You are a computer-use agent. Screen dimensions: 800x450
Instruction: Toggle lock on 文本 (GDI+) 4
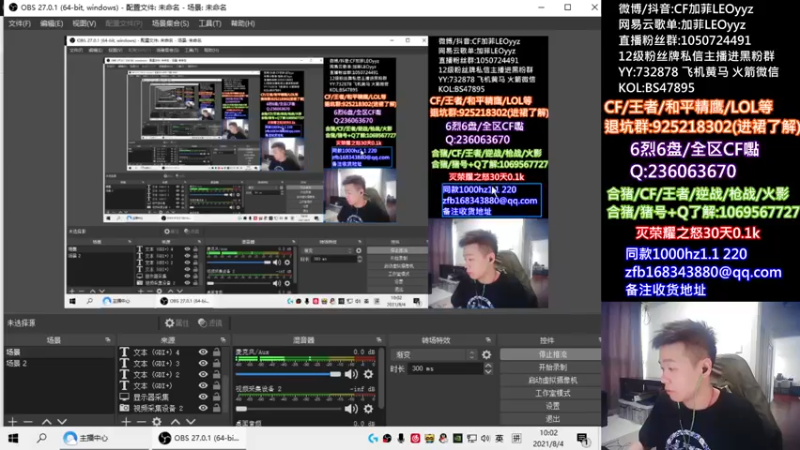[217, 352]
